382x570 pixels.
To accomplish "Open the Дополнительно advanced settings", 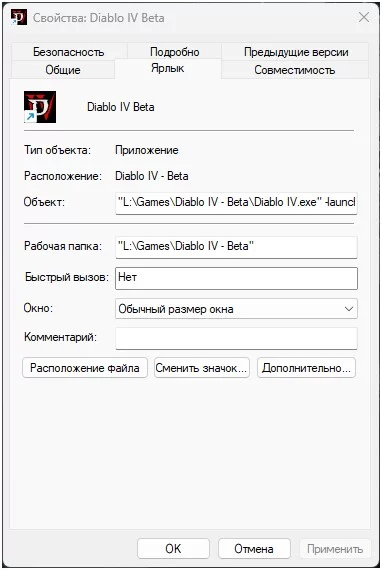I will (x=306, y=368).
